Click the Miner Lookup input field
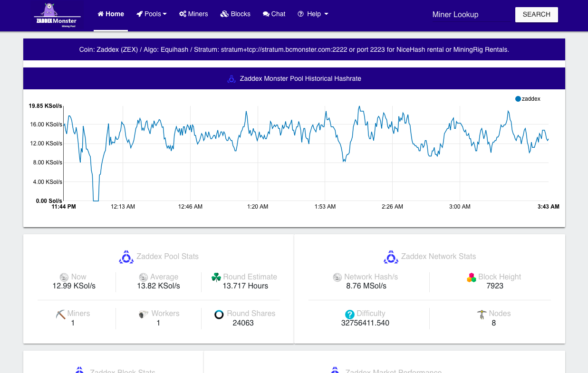 [468, 15]
